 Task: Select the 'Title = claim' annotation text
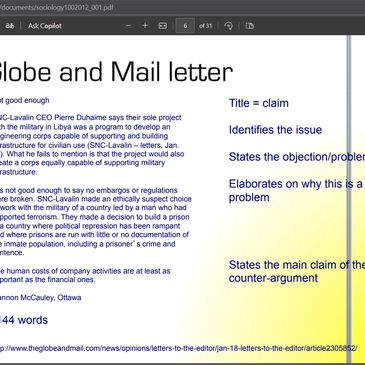259,103
